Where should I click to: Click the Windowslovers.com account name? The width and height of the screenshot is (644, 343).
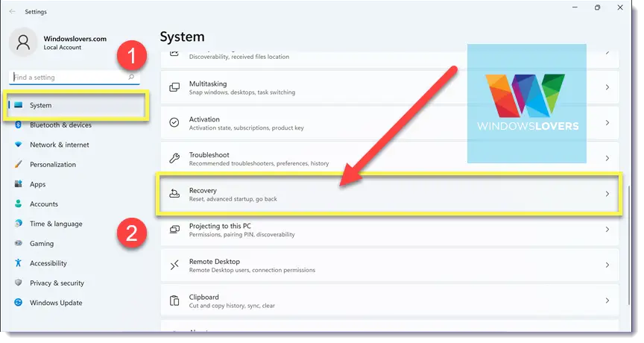[75, 39]
